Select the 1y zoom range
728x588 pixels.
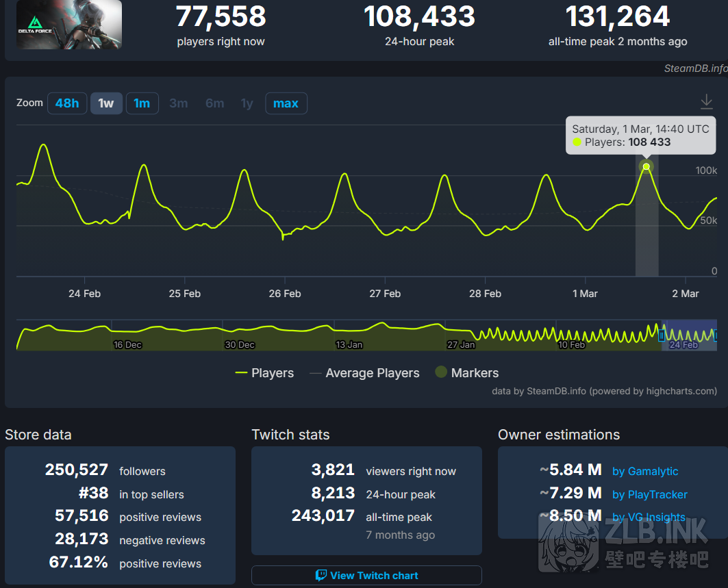[247, 103]
